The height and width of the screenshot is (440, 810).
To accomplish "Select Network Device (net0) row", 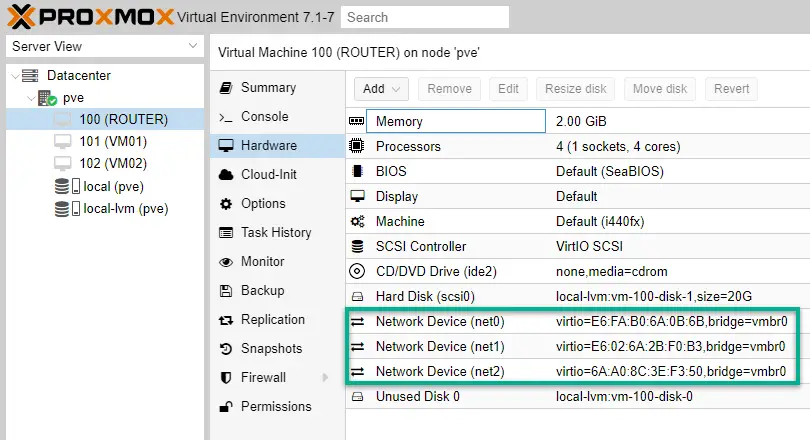I will click(578, 321).
